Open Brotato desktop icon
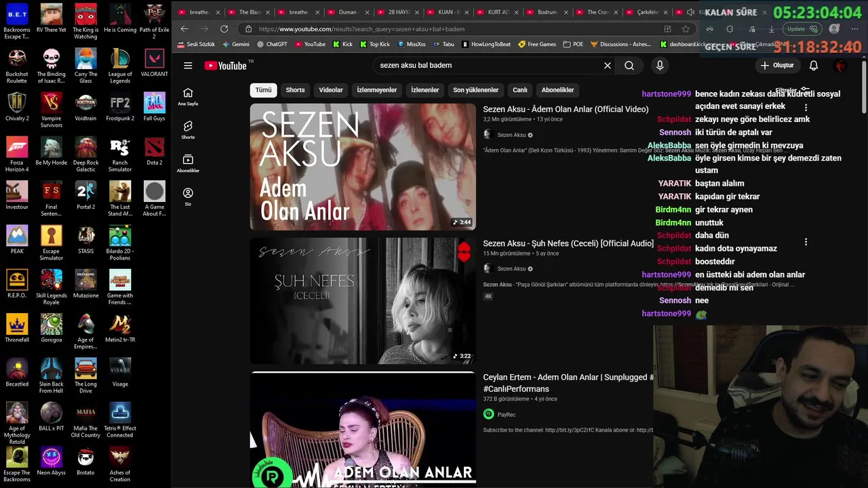The image size is (868, 488). pos(85,462)
